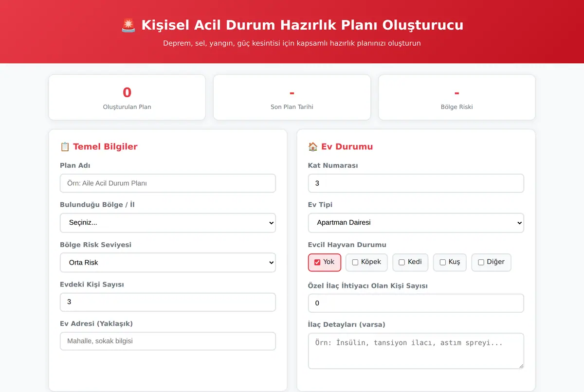Click the Oluşturulan Plan stat card

[x=127, y=97]
